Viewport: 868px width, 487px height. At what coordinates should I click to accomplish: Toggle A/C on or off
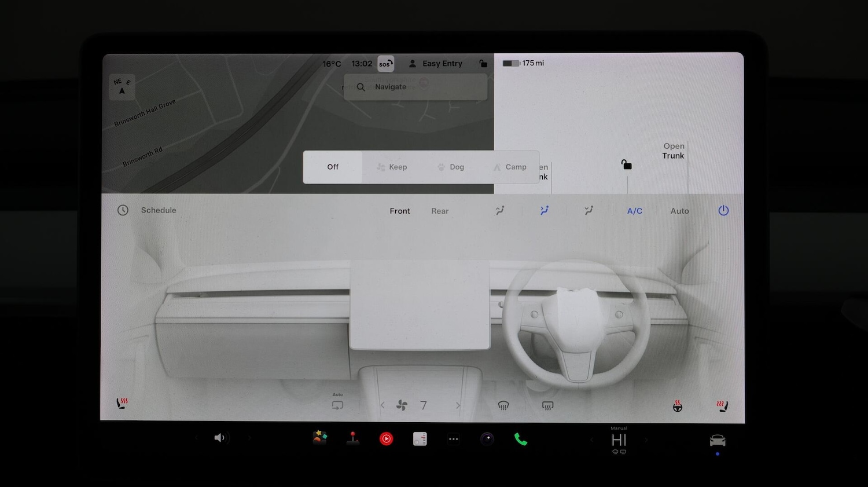click(x=634, y=211)
